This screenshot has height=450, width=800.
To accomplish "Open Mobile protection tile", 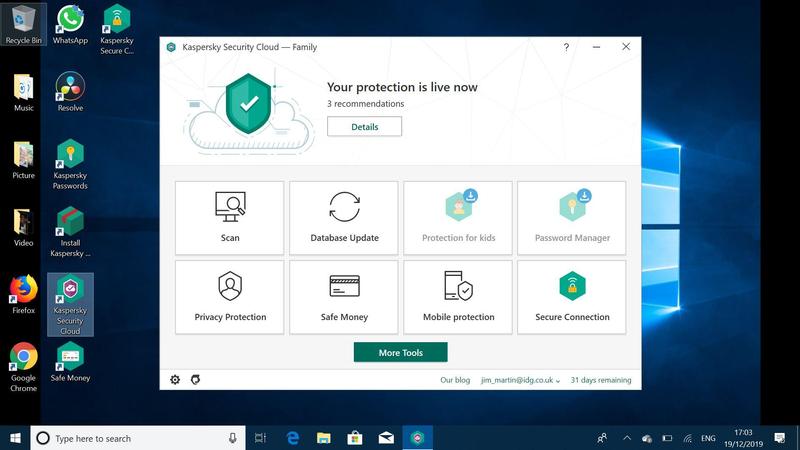I will pos(458,297).
